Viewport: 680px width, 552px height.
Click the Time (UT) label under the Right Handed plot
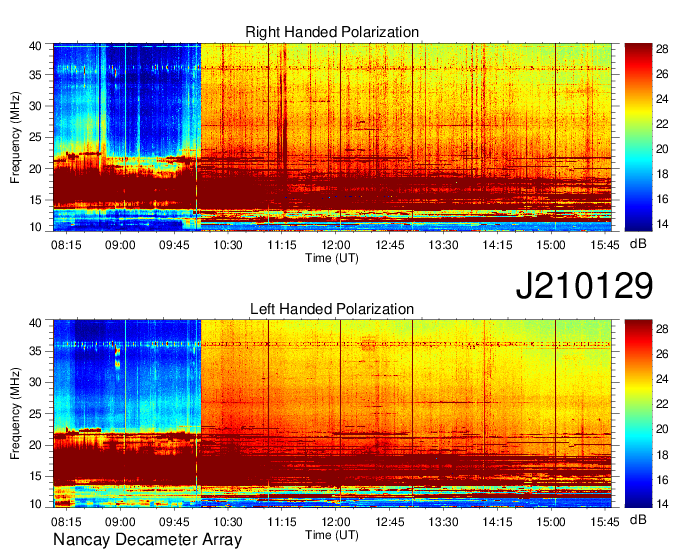332,258
